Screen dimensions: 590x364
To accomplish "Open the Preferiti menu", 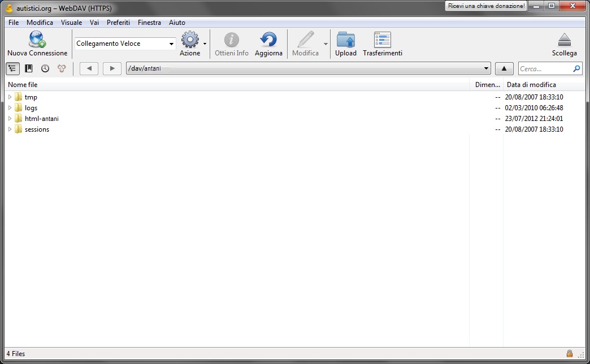I will click(118, 23).
